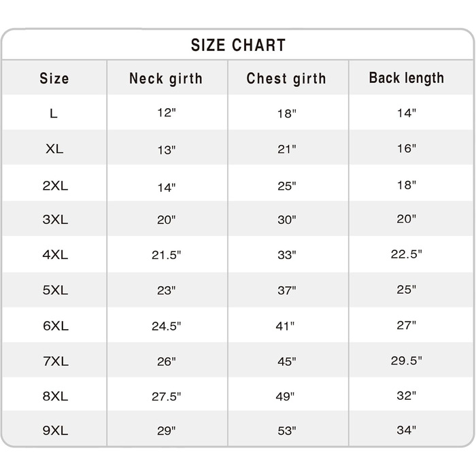Select the 9XL size row label
Image resolution: width=476 pixels, height=476 pixels.
pyautogui.click(x=55, y=430)
